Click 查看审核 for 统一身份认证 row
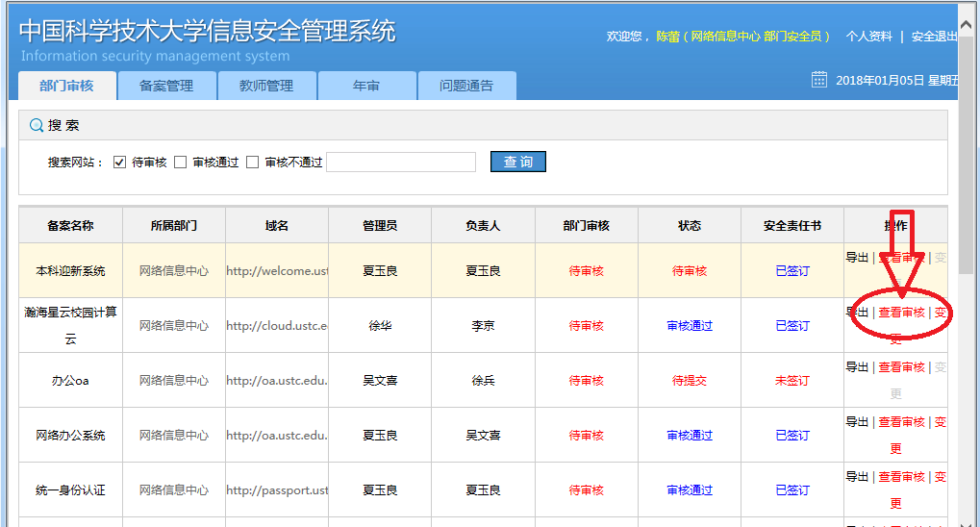Viewport: 980px width, 527px height. coord(902,476)
